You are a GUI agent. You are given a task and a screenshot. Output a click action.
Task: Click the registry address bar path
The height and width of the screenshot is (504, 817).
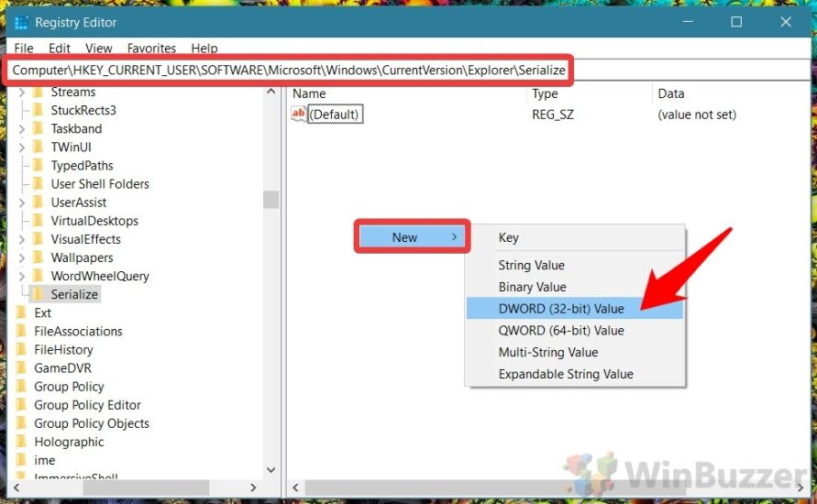coord(289,71)
